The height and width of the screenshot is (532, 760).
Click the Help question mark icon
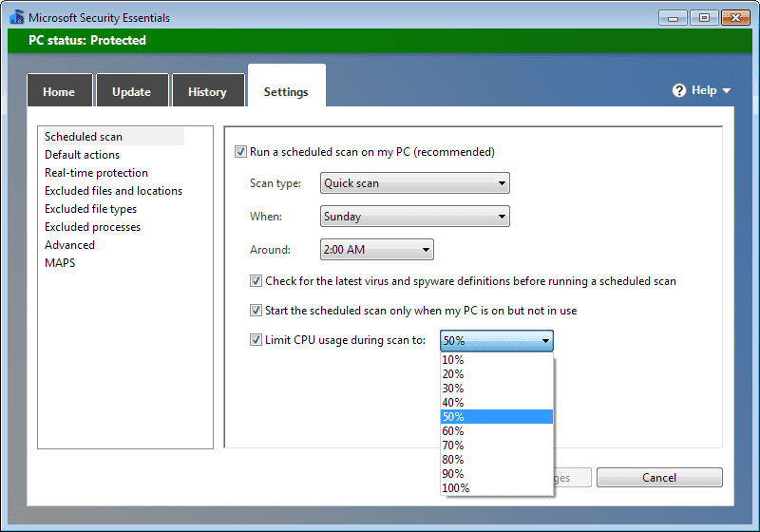coord(679,90)
